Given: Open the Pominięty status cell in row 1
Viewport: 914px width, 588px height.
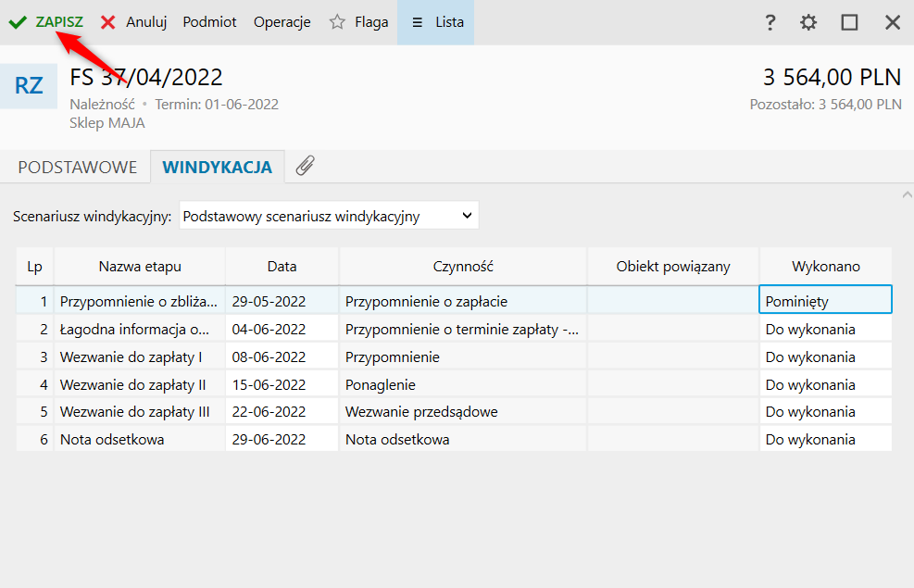Looking at the screenshot, I should (825, 301).
